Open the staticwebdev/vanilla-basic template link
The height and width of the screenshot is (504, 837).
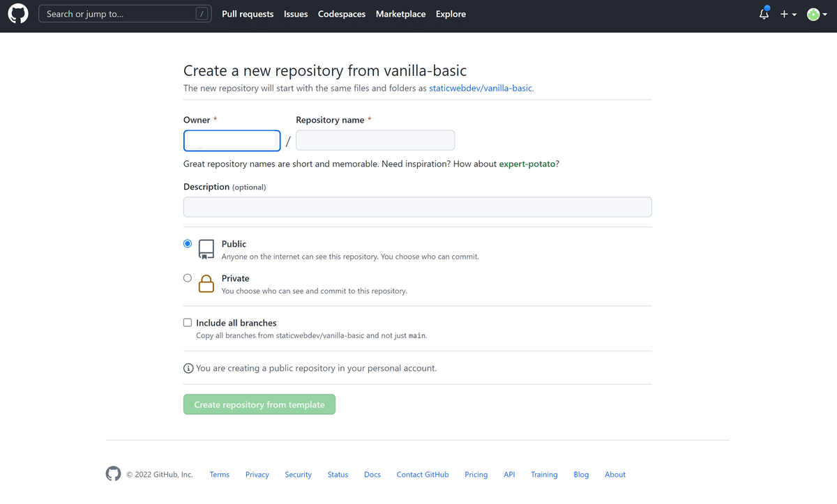tap(481, 89)
